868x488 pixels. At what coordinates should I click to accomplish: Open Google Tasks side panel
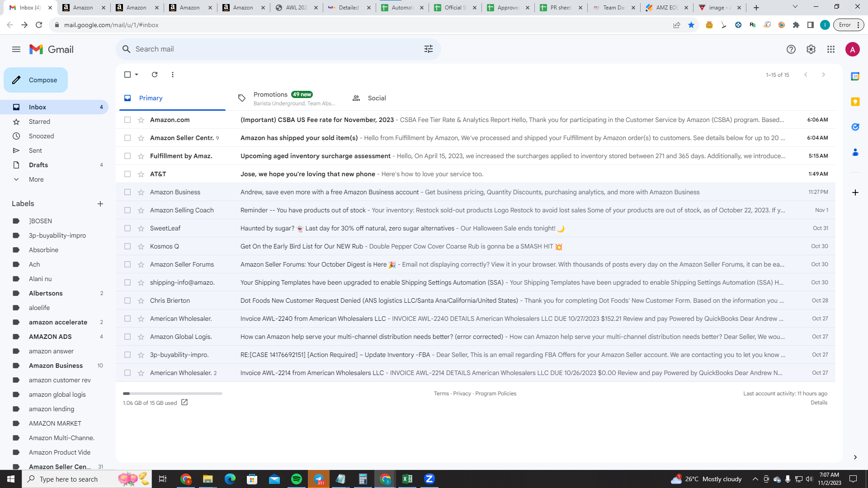pyautogui.click(x=855, y=127)
